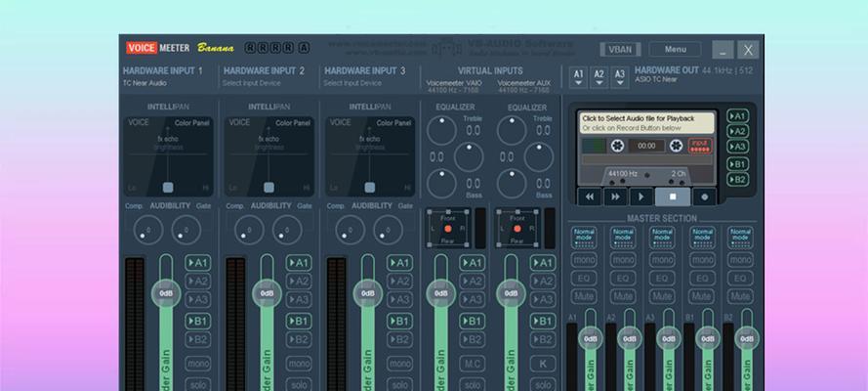Click the cassette Record button
Viewport: 868px width, 391px height.
[x=704, y=196]
